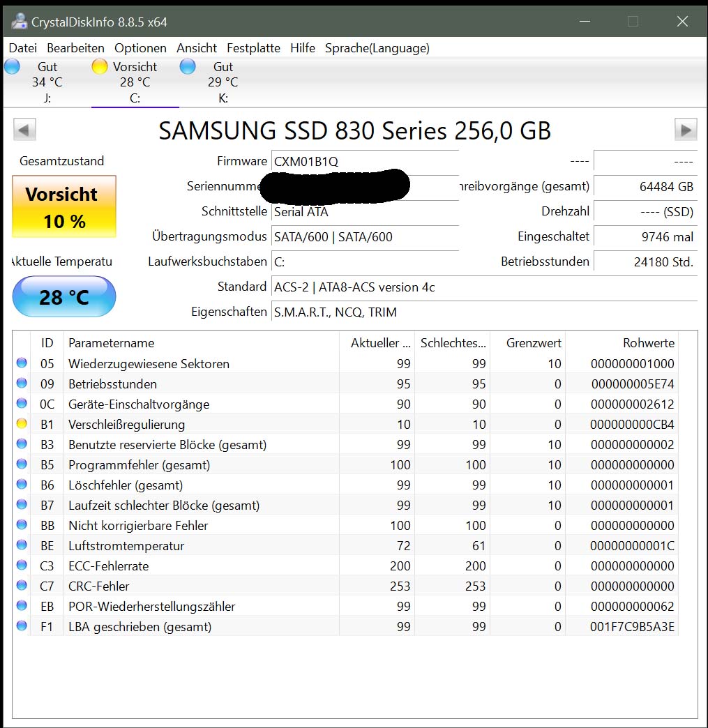708x728 pixels.
Task: Click the yellow Vorsicht 10 % status box
Action: [x=63, y=206]
